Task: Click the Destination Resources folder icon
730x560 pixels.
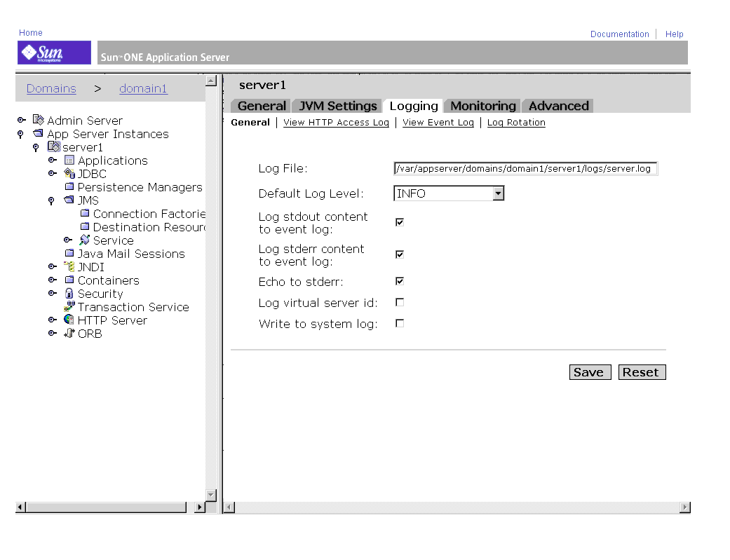Action: click(85, 226)
